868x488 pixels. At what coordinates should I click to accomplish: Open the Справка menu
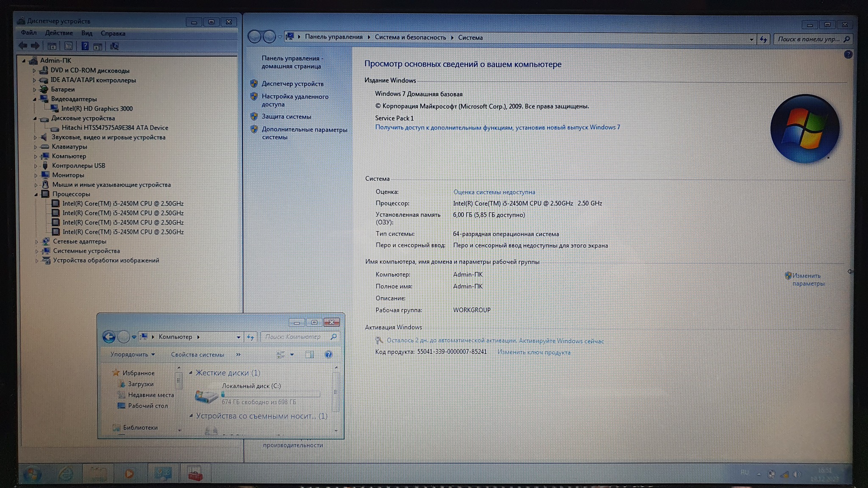[113, 33]
